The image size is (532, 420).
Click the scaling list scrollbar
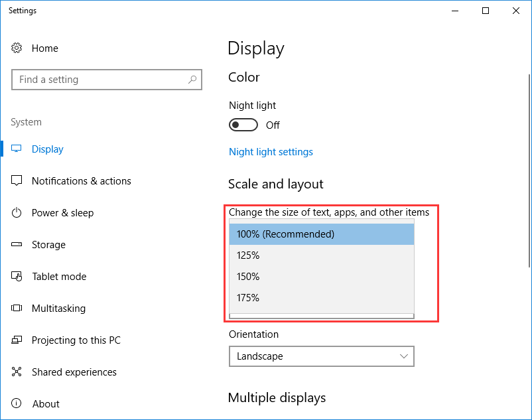321,316
